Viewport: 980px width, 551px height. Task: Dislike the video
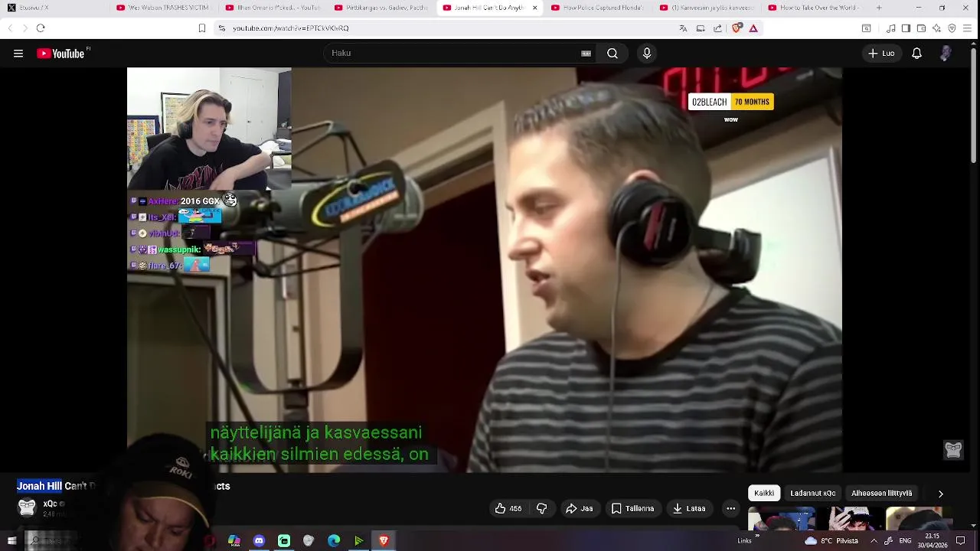click(x=541, y=508)
